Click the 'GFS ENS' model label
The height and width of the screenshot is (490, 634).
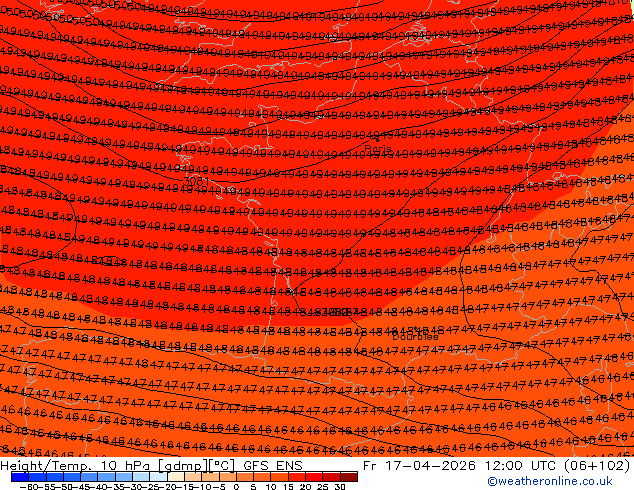coord(273,465)
